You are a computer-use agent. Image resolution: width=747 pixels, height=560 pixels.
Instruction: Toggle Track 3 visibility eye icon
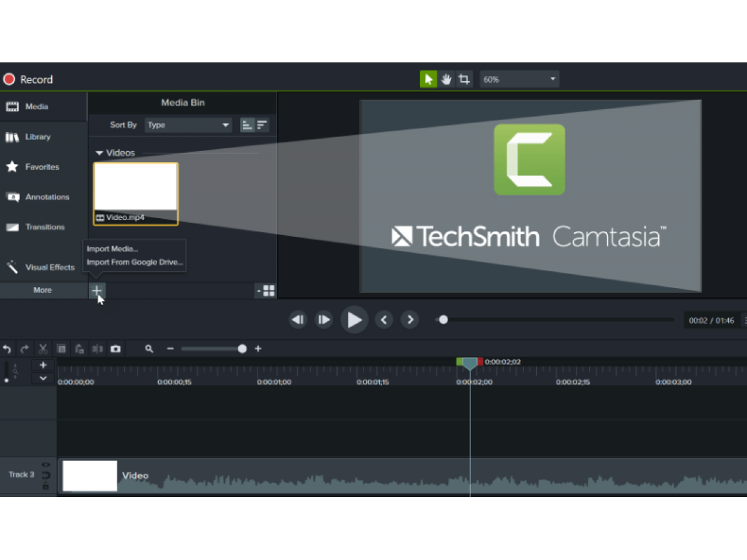pos(46,465)
